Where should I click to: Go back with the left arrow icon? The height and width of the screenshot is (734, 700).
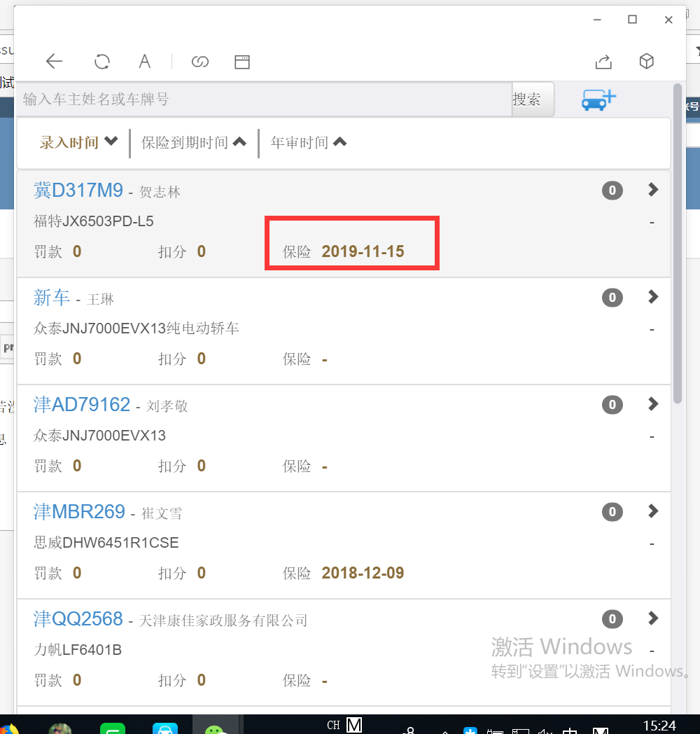click(x=55, y=62)
